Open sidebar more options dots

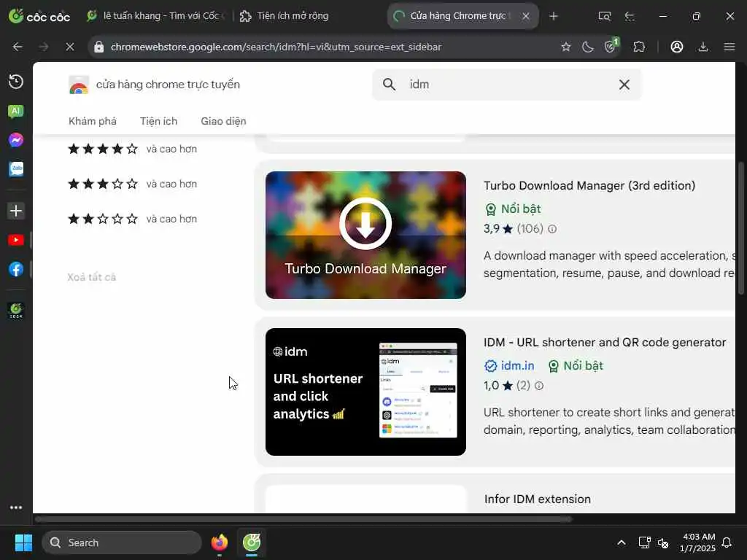point(16,507)
